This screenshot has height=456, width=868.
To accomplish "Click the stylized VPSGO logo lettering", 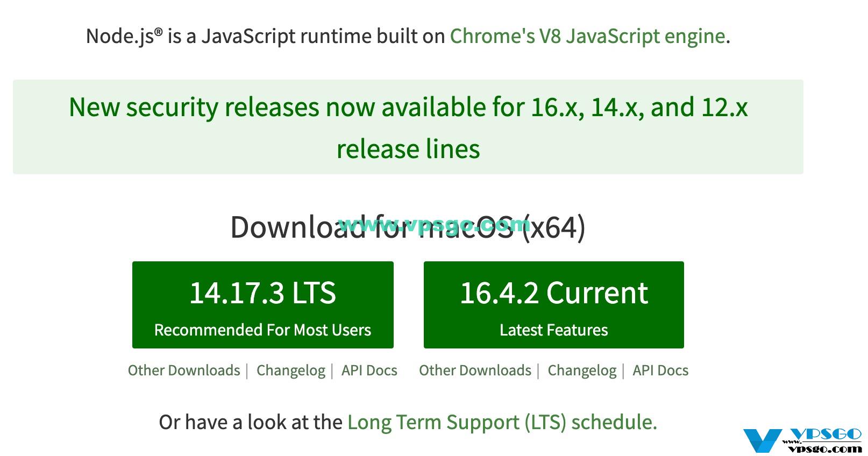I will click(x=827, y=434).
